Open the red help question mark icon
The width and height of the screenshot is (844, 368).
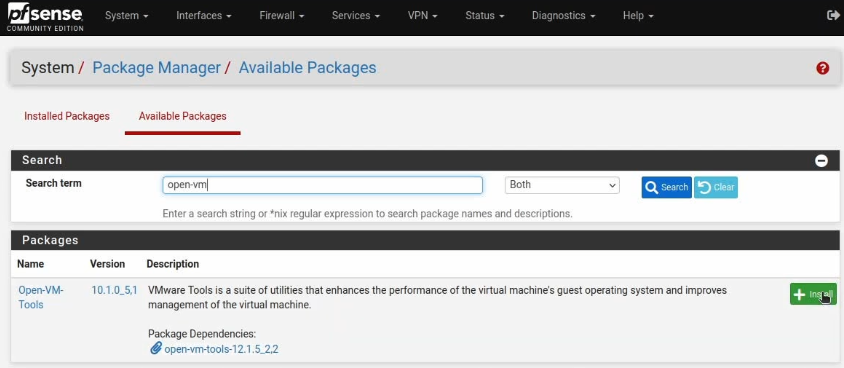[822, 68]
